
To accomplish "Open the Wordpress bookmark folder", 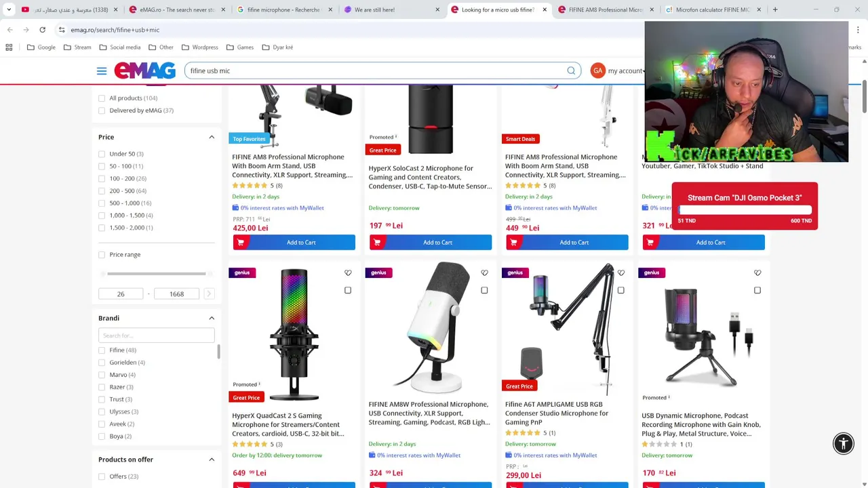I will pyautogui.click(x=199, y=47).
